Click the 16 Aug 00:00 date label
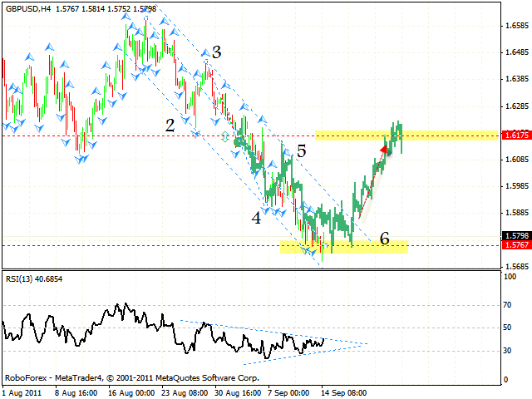 [132, 392]
